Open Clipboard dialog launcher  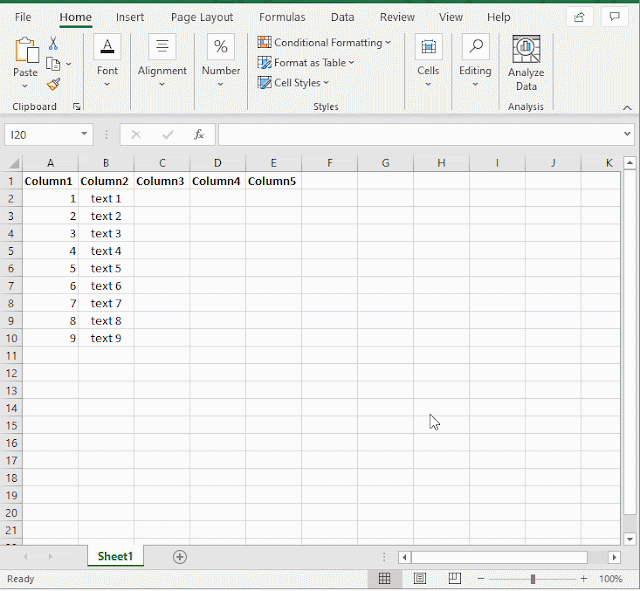tap(76, 107)
